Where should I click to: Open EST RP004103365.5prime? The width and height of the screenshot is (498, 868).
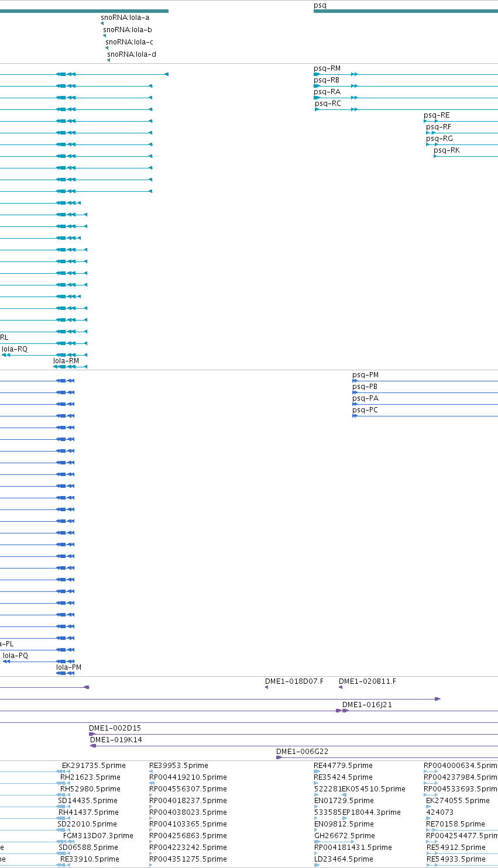(188, 824)
